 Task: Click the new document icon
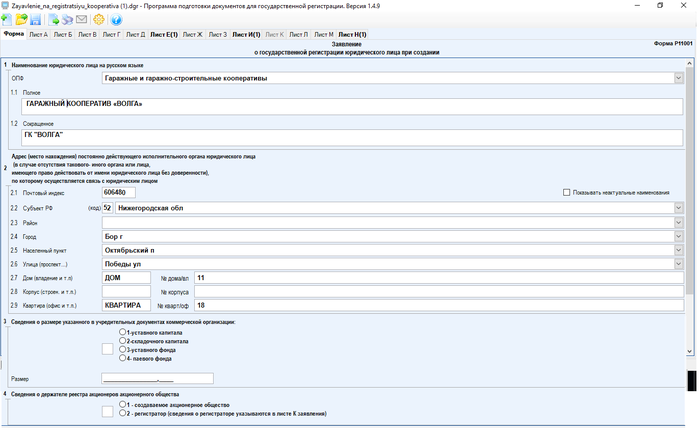tap(8, 19)
